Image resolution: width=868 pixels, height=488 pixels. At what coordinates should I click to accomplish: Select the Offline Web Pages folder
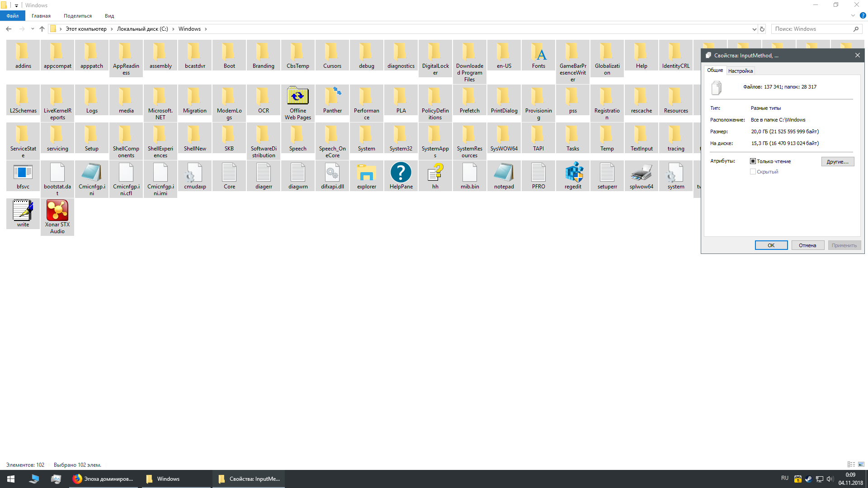[298, 96]
